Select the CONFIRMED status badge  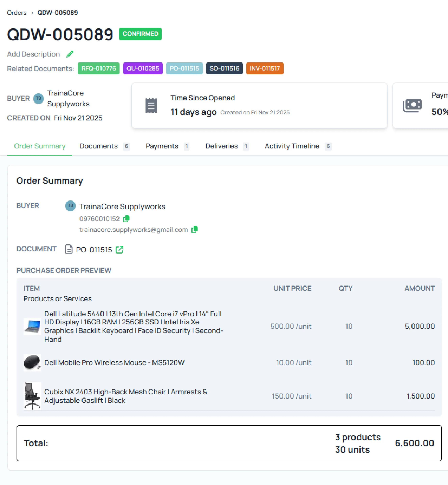coord(140,34)
